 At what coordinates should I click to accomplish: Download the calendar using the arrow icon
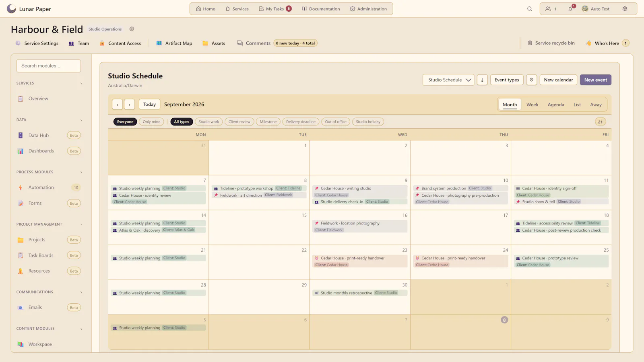pos(482,80)
